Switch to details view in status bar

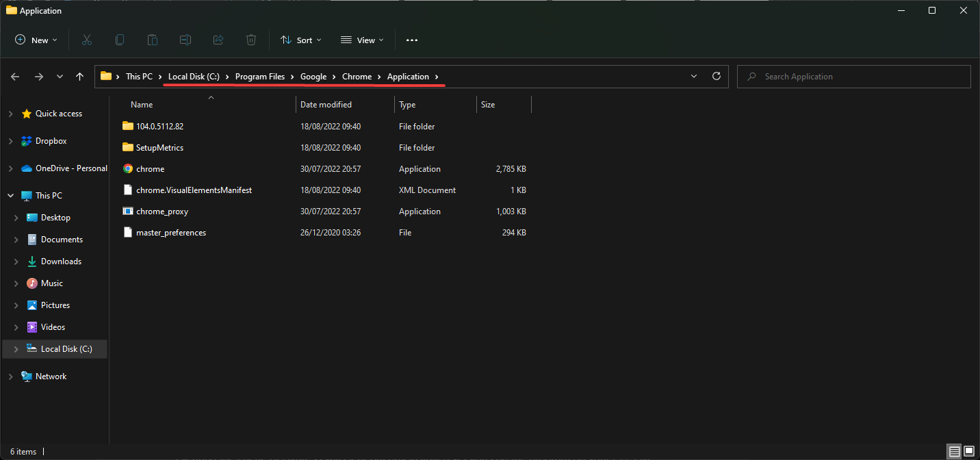(955, 452)
